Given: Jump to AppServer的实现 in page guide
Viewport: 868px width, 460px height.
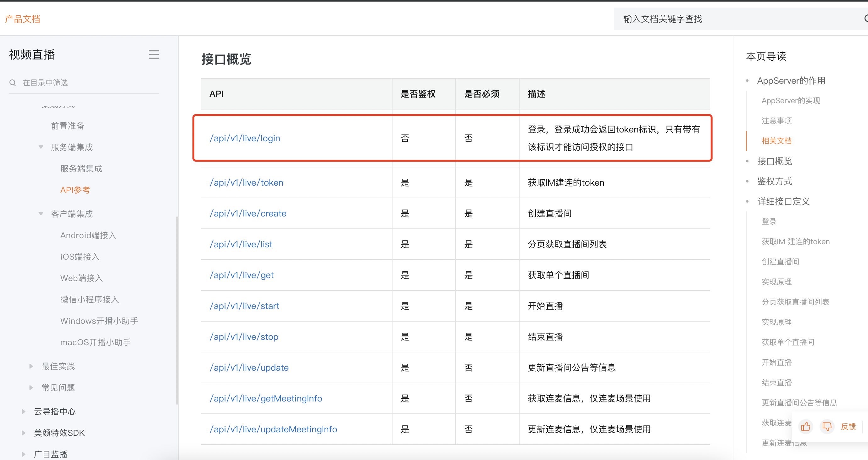Looking at the screenshot, I should pos(791,100).
